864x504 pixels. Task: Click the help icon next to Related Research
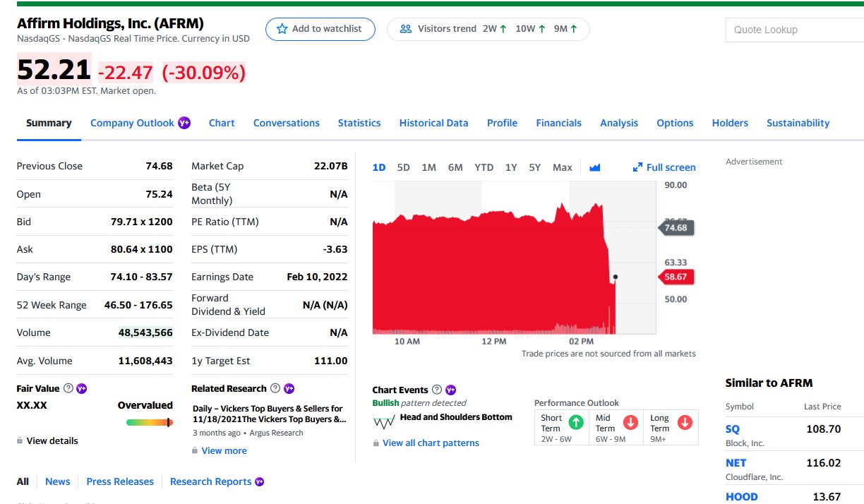275,388
